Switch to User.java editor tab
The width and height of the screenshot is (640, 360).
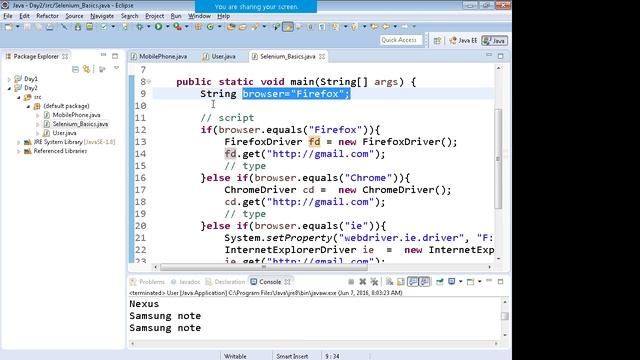[220, 56]
